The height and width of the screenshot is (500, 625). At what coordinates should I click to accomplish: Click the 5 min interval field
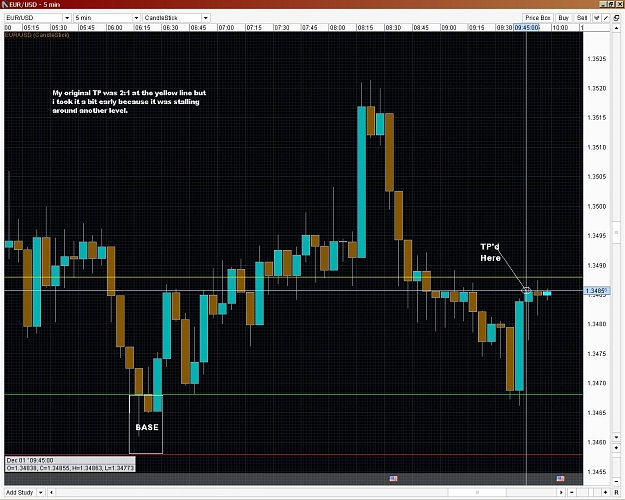103,18
